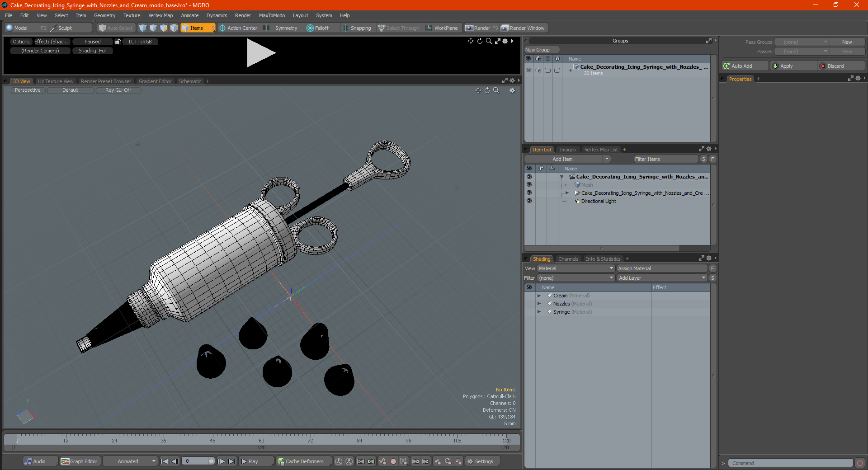The width and height of the screenshot is (868, 470).
Task: Switch to Edges selection mode icon
Action: 153,28
